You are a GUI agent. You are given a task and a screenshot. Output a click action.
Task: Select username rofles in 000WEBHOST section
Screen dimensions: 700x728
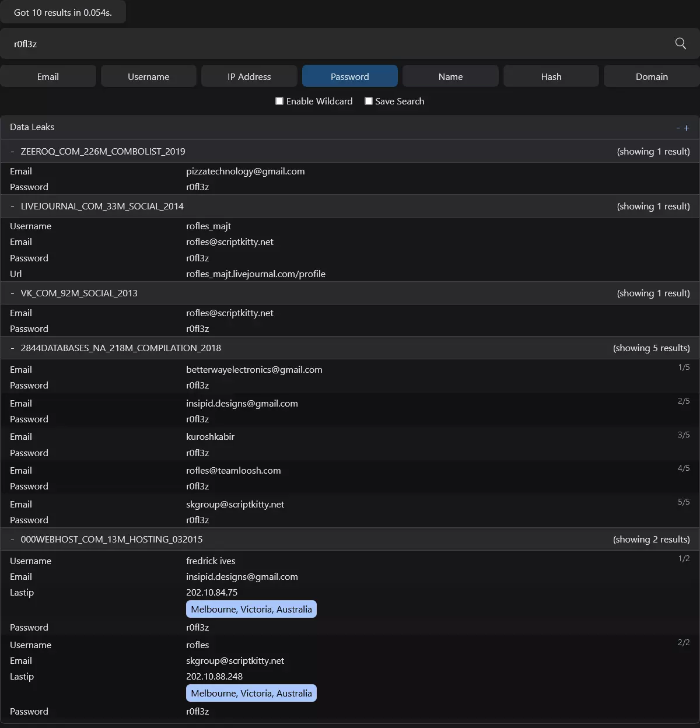pyautogui.click(x=198, y=645)
